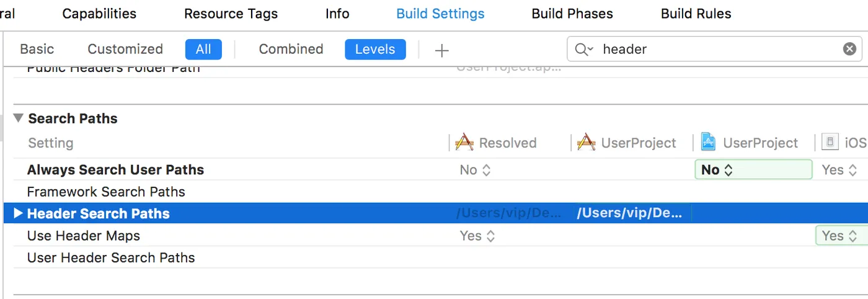Click the header search input field

point(713,49)
